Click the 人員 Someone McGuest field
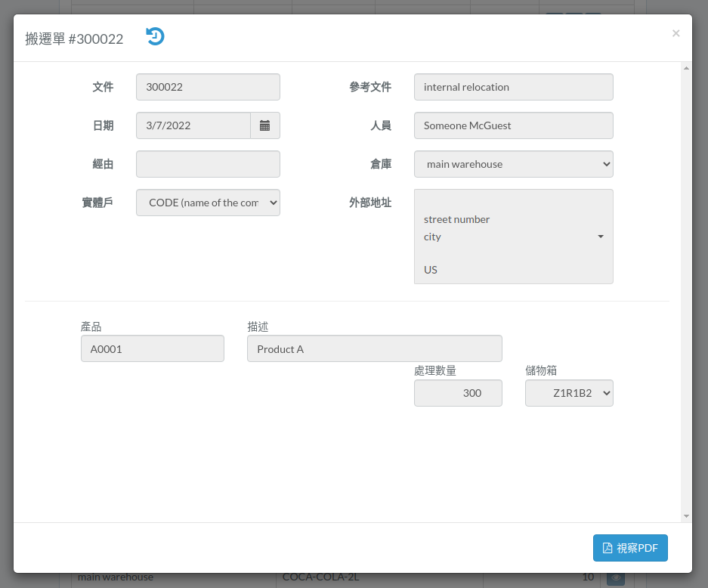Screen dimensions: 708x588 coord(513,125)
